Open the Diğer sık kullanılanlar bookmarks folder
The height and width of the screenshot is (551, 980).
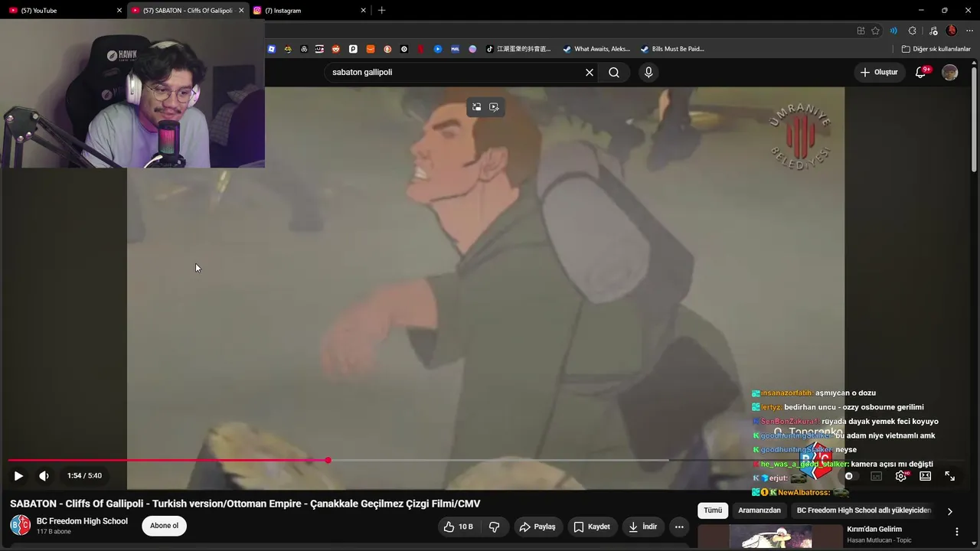click(x=936, y=49)
